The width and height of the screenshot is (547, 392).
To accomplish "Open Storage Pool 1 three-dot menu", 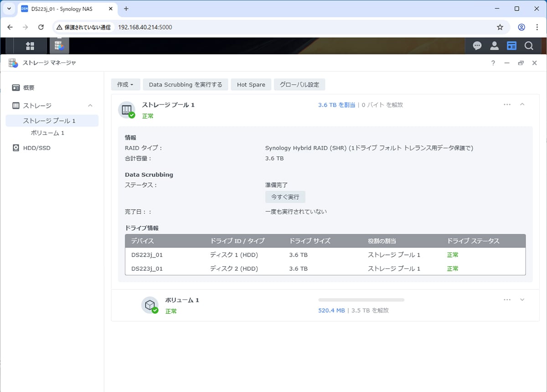I will pyautogui.click(x=507, y=104).
